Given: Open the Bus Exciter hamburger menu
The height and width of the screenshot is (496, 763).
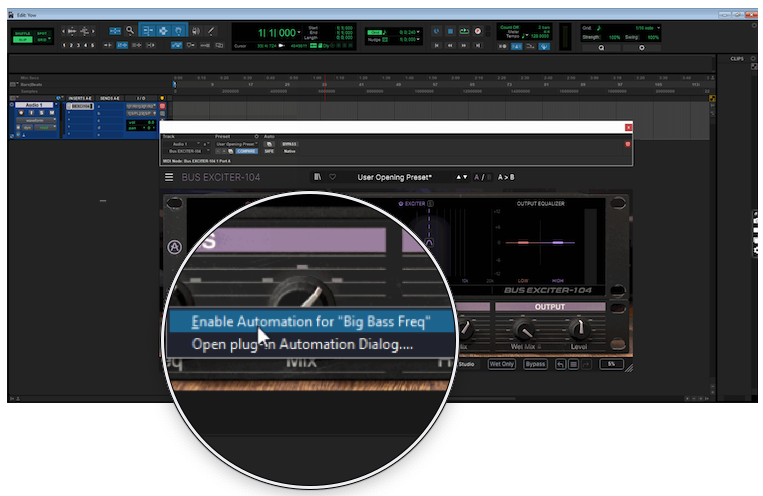Looking at the screenshot, I should pos(169,177).
